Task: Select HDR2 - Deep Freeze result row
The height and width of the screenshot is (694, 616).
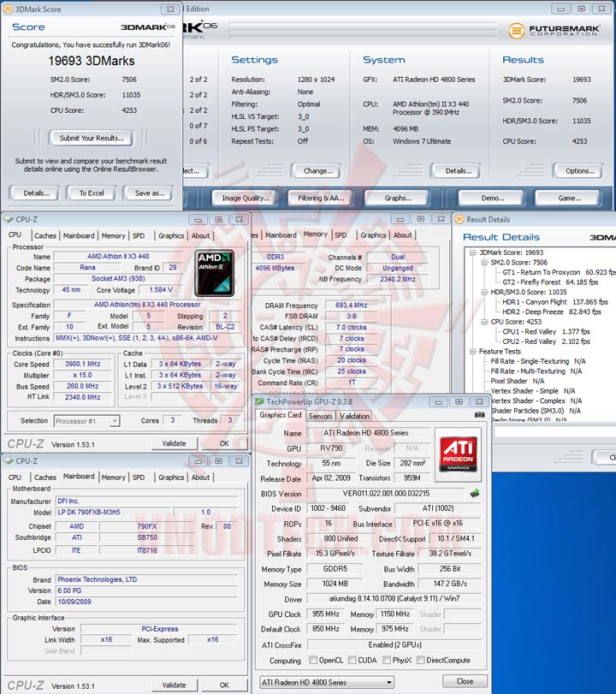Action: click(551, 311)
